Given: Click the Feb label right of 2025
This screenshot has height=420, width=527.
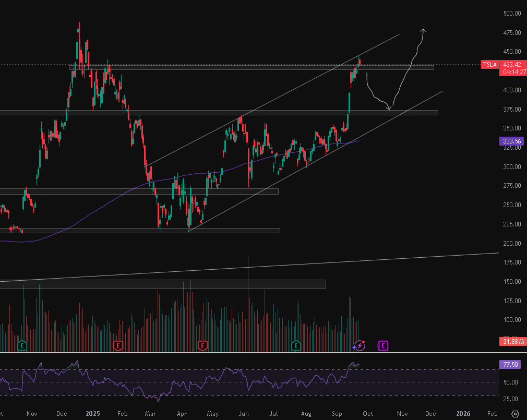Looking at the screenshot, I should [x=122, y=414].
